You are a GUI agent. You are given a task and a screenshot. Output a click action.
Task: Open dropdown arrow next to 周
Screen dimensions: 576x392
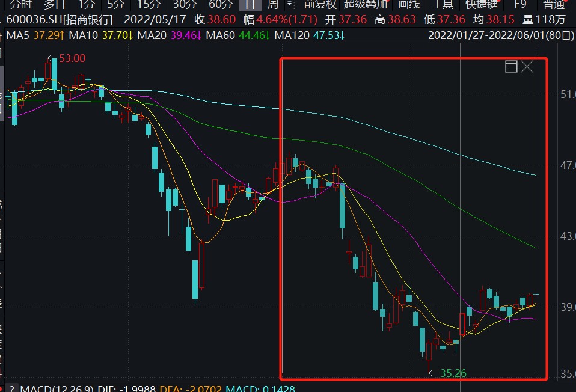288,4
